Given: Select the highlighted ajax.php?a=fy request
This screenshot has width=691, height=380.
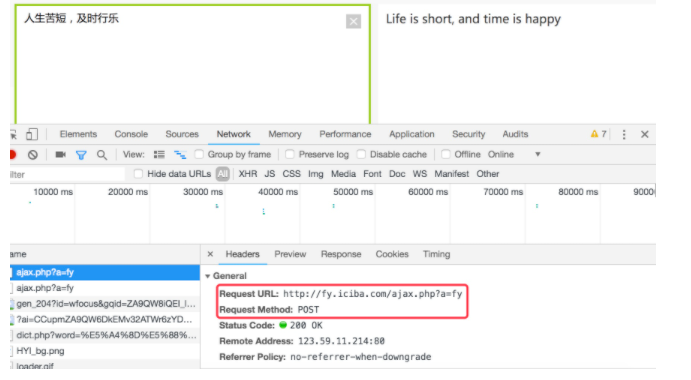Looking at the screenshot, I should point(105,272).
